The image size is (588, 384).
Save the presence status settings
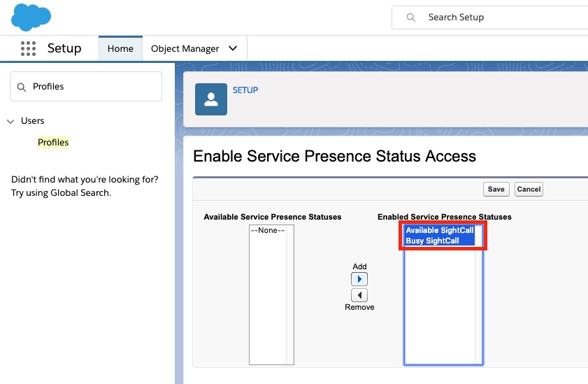pos(496,189)
